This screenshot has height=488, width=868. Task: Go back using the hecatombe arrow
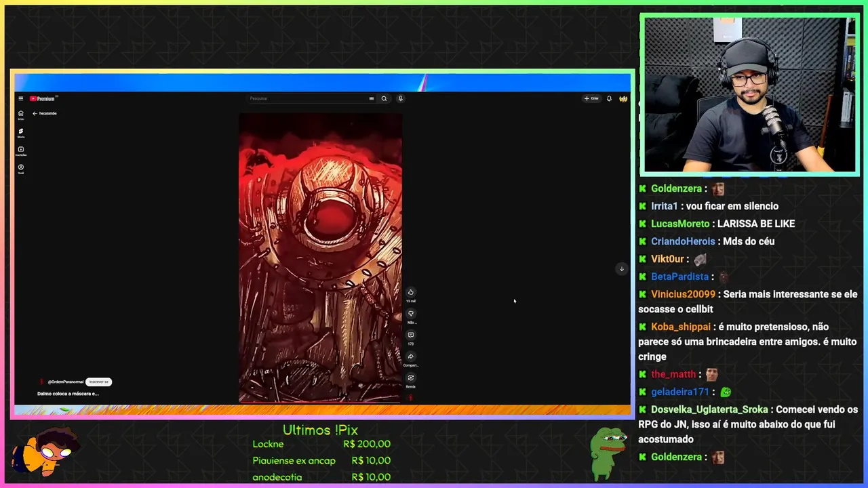(35, 113)
